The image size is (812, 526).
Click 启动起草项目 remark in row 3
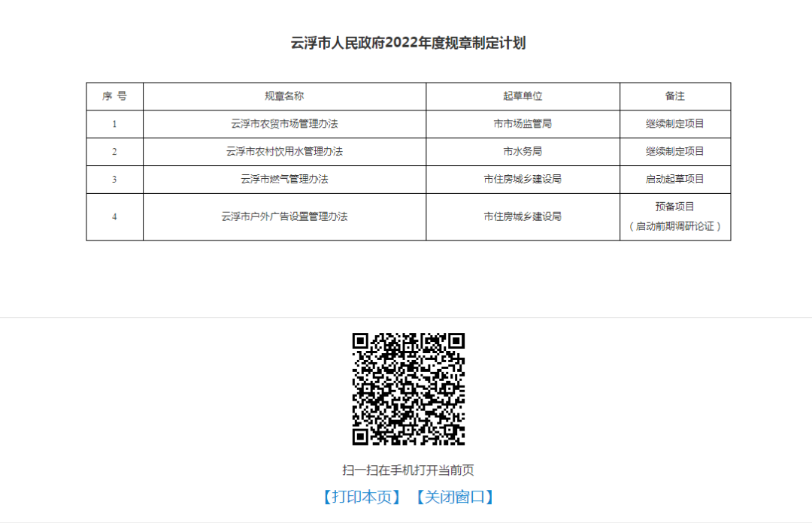674,180
